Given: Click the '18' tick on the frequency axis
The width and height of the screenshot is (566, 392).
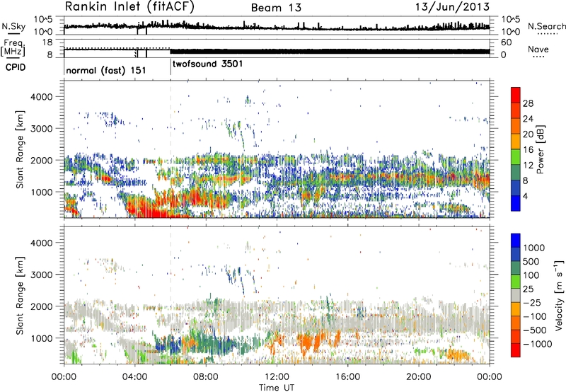Looking at the screenshot, I should point(47,42).
